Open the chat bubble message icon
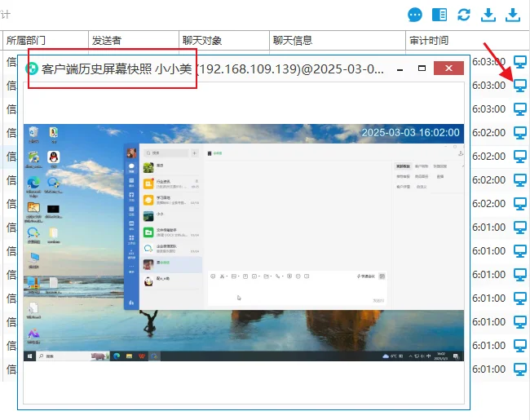This screenshot has width=530, height=420. click(x=415, y=15)
